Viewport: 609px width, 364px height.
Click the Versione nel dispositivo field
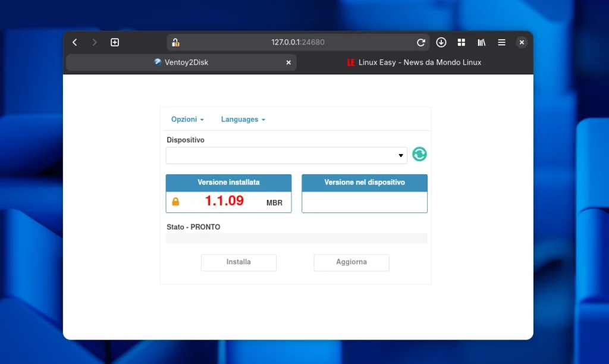click(364, 202)
